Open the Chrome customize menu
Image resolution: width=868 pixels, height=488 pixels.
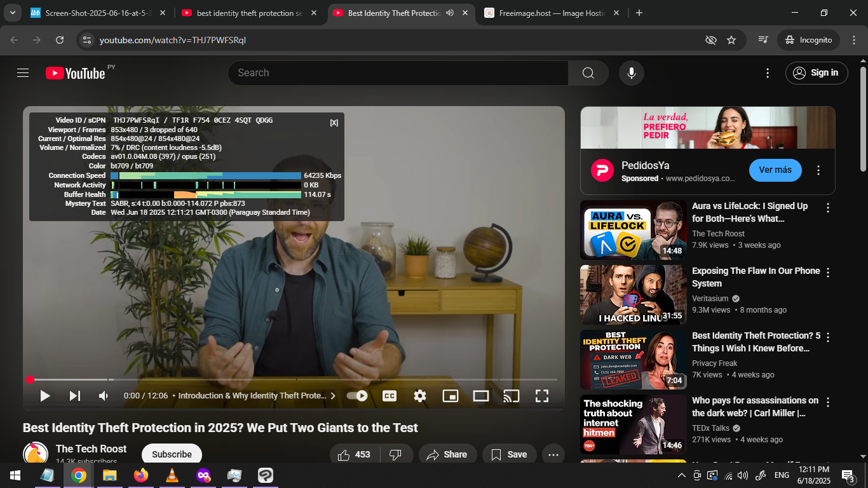(853, 40)
